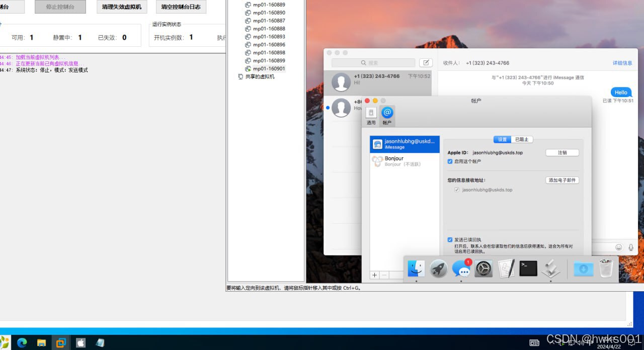Select the 共享的虚拟机 tree node
This screenshot has height=350, width=644.
tap(260, 77)
